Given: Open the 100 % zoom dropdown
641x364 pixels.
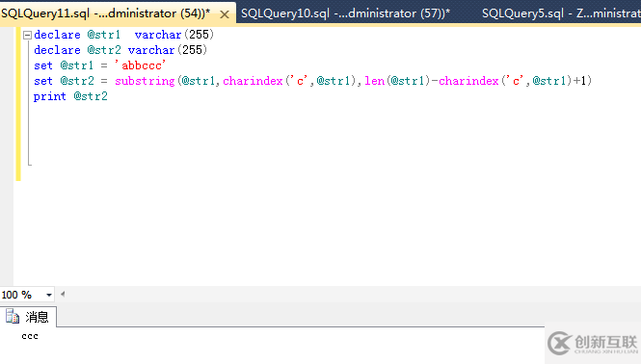Looking at the screenshot, I should point(49,295).
